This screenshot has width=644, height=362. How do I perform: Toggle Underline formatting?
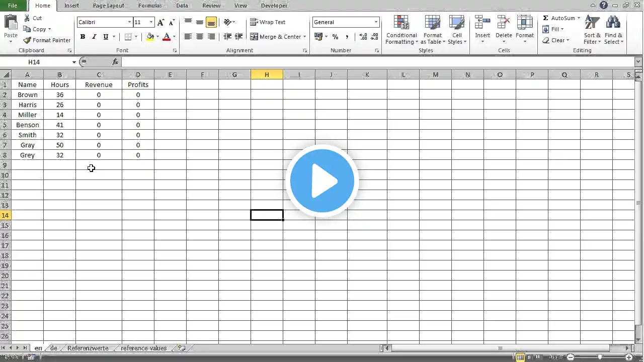106,37
